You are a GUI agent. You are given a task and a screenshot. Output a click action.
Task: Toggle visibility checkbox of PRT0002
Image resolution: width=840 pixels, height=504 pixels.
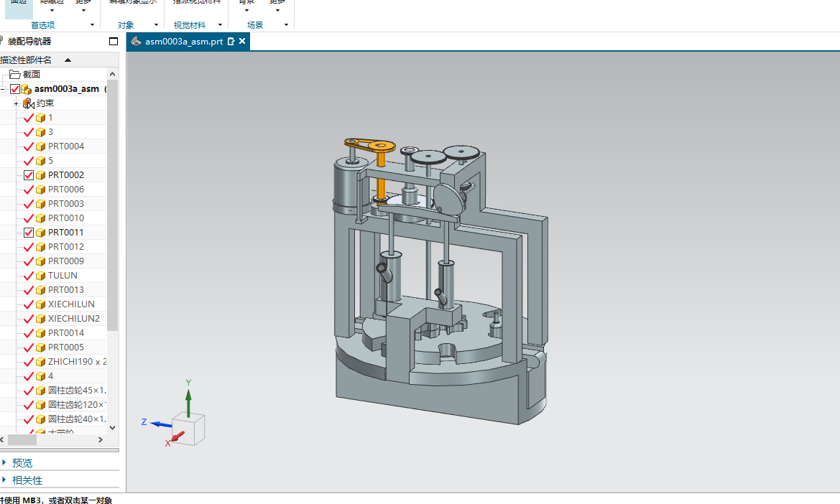click(x=29, y=175)
